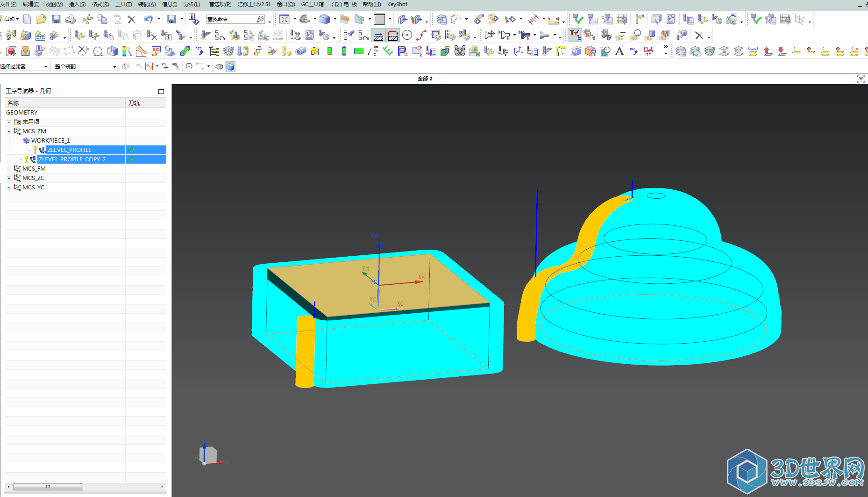Expand the MCS_FM tree node
This screenshot has height=497, width=868.
(9, 169)
